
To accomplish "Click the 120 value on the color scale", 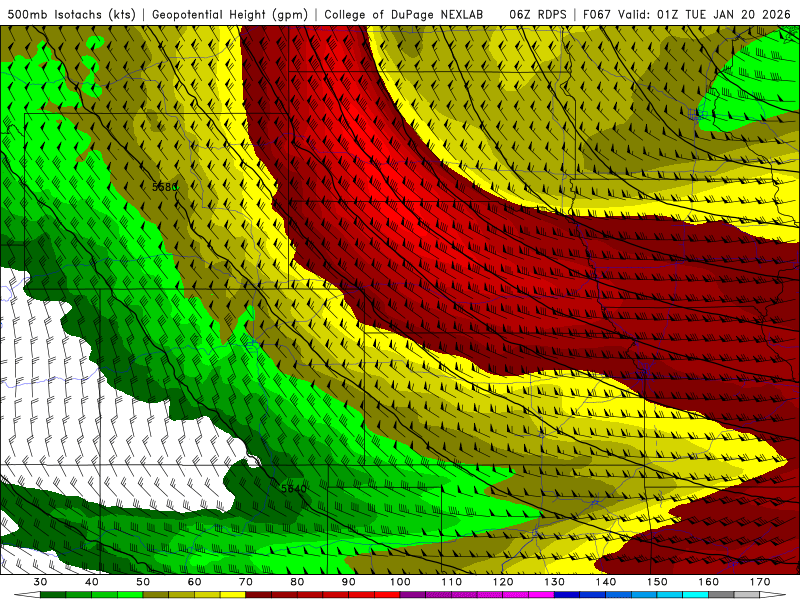I will 503,582.
